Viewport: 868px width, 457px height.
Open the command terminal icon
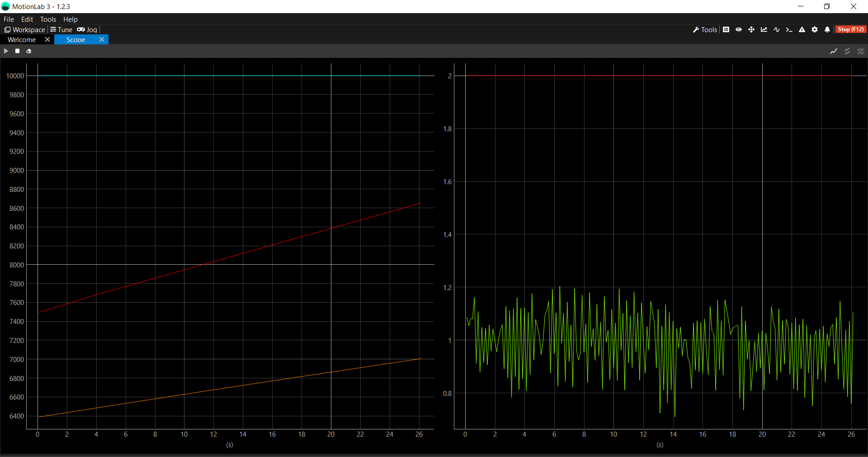click(789, 29)
